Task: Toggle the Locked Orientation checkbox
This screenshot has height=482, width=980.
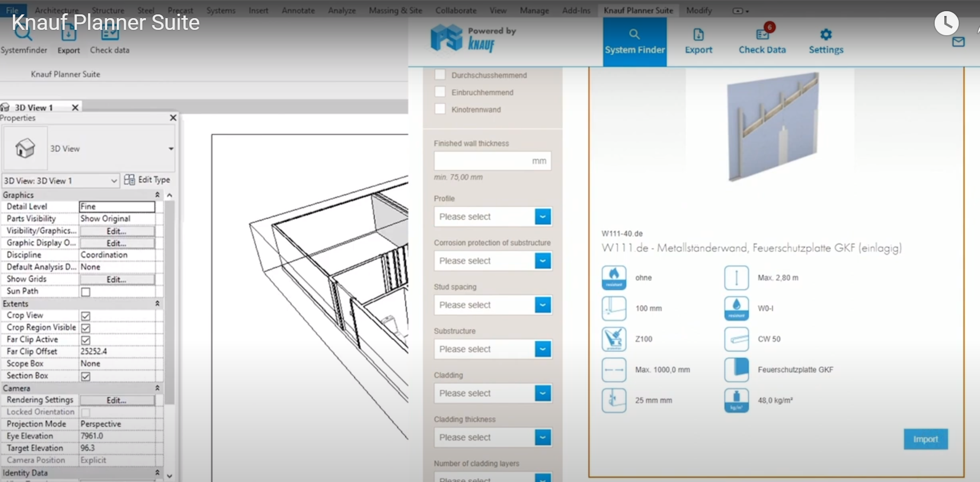Action: [x=85, y=412]
